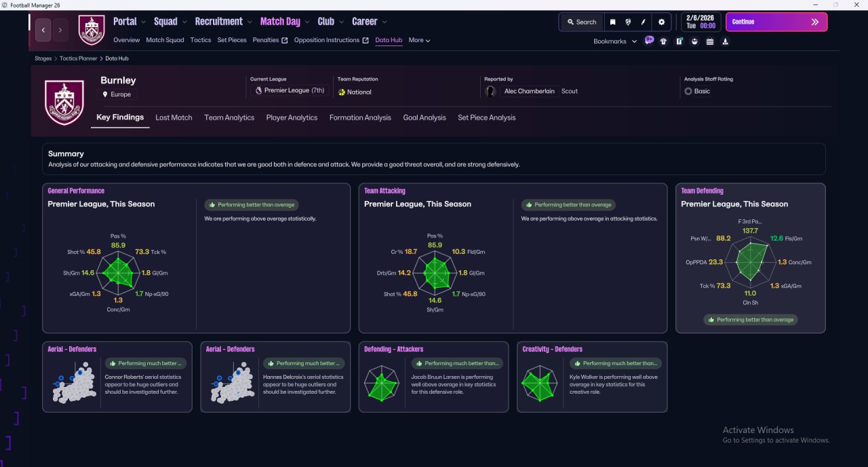This screenshot has height=467, width=868.
Task: Open the General Performance card title
Action: 76,191
